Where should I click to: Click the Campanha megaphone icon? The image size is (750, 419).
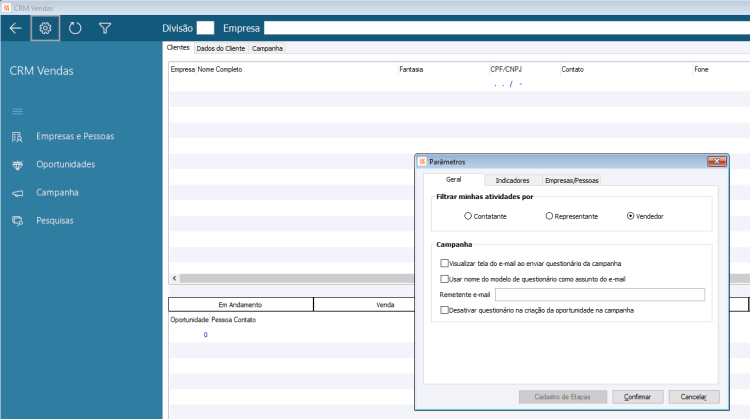click(18, 193)
